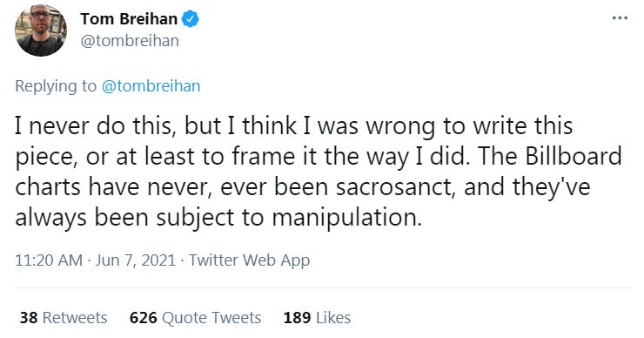View who gave the 189 Likes
This screenshot has height=338, width=644.
pyautogui.click(x=317, y=318)
